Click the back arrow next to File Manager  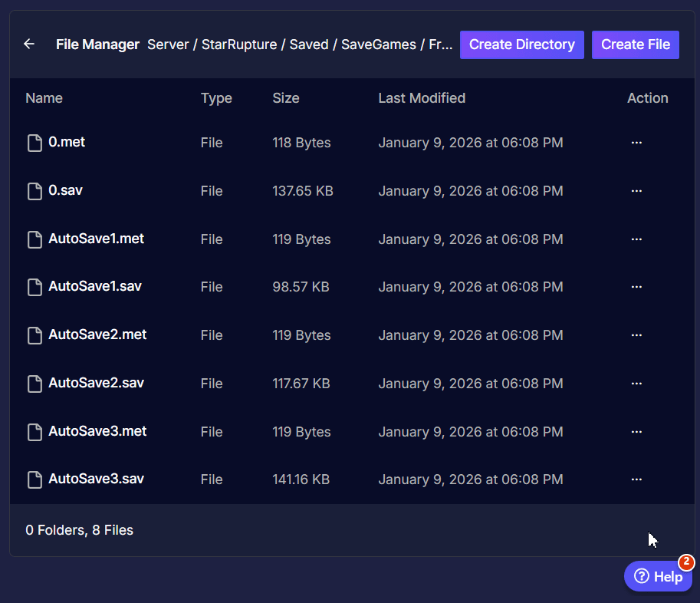(29, 44)
